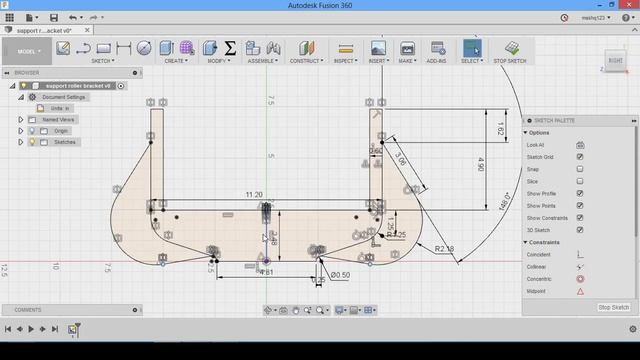
Task: Open the CREATE menu
Action: [x=176, y=61]
